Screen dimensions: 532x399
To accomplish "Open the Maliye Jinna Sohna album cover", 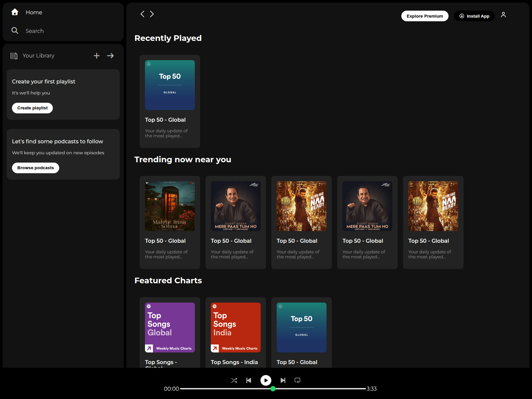I will click(170, 206).
